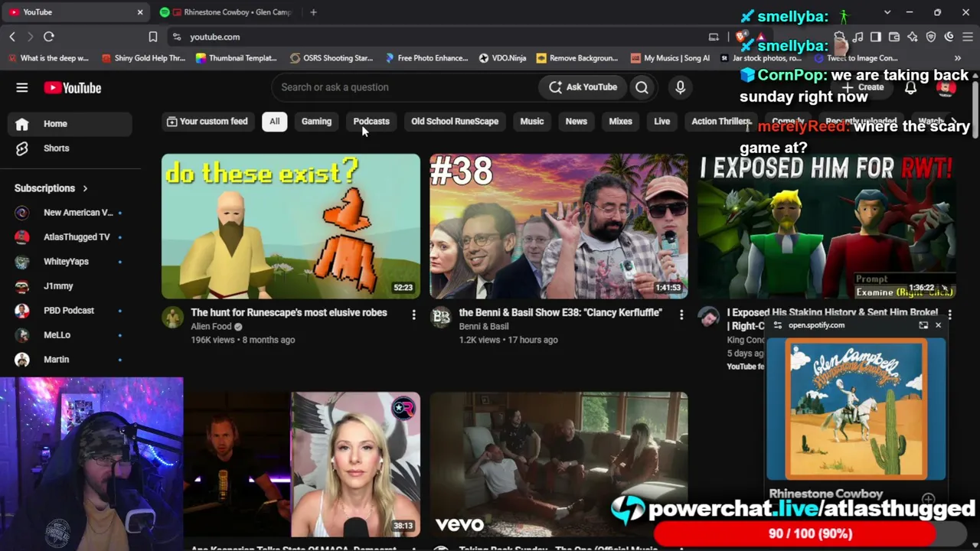Image resolution: width=980 pixels, height=551 pixels.
Task: Close the open.spotify.com mini player
Action: coord(938,325)
